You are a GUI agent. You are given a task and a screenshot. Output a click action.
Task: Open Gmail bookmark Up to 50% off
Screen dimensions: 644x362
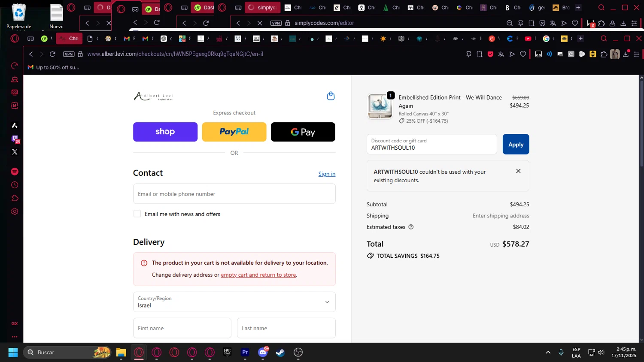point(54,67)
